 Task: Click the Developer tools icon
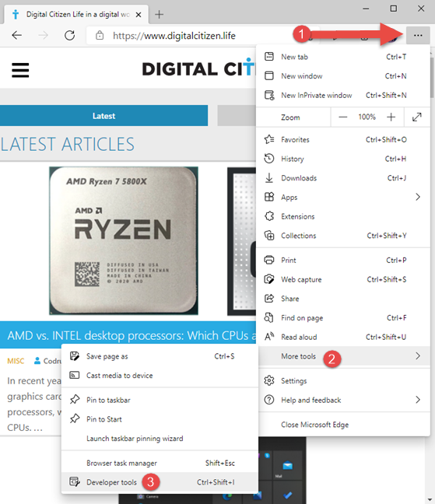point(75,481)
